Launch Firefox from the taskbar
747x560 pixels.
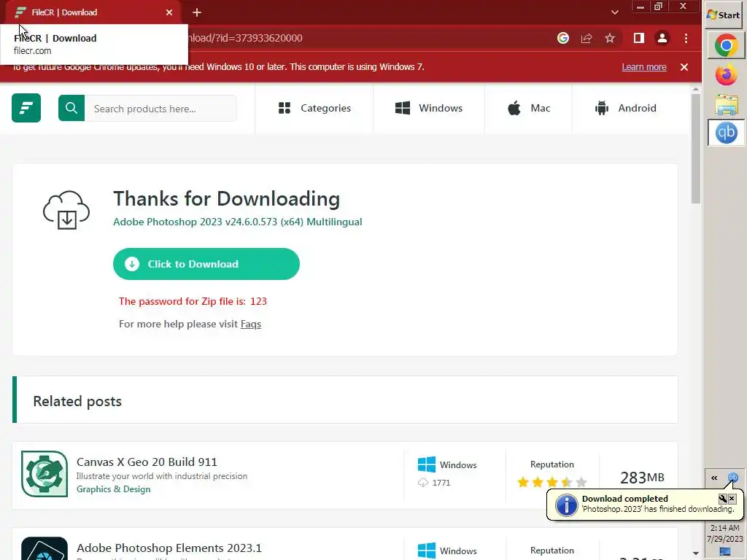tap(726, 75)
